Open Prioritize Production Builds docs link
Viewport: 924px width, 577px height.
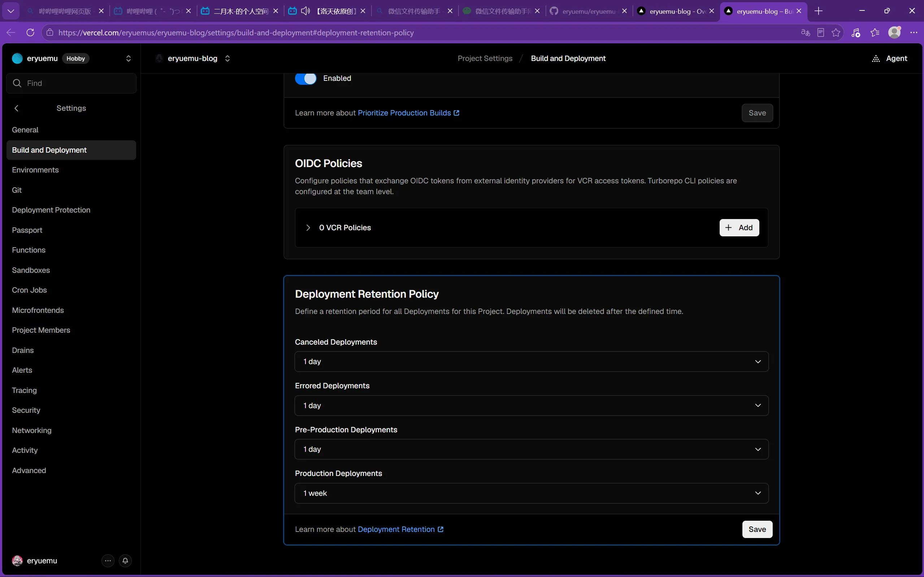click(408, 113)
